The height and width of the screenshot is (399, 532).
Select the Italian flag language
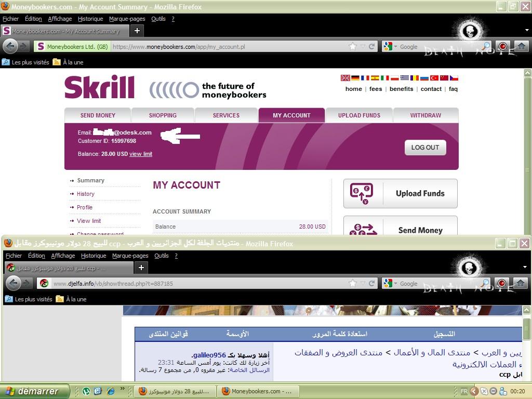coord(384,78)
